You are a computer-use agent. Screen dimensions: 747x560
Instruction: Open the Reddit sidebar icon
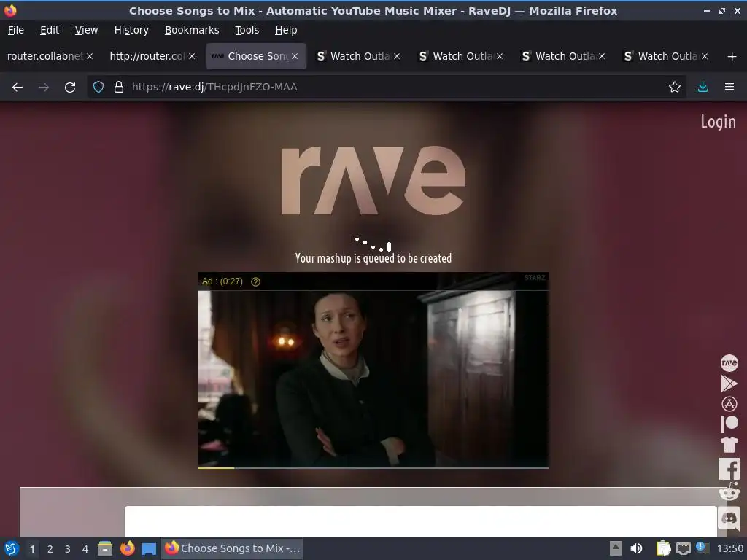pyautogui.click(x=729, y=492)
